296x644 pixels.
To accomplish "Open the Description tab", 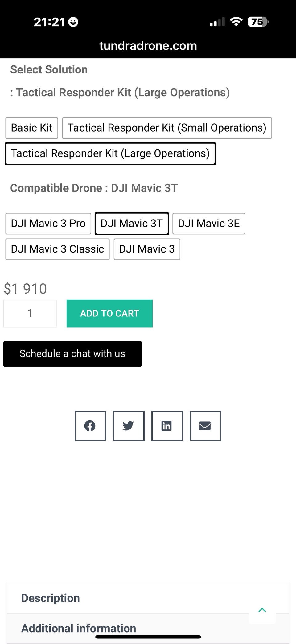I will coord(51,598).
